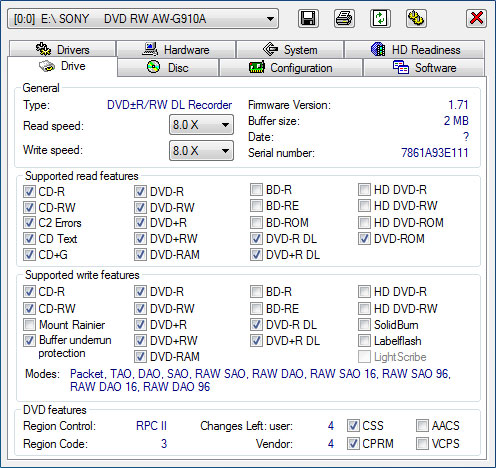Image resolution: width=496 pixels, height=468 pixels.
Task: Toggle HD DVD-RW write checkbox
Action: 364,308
